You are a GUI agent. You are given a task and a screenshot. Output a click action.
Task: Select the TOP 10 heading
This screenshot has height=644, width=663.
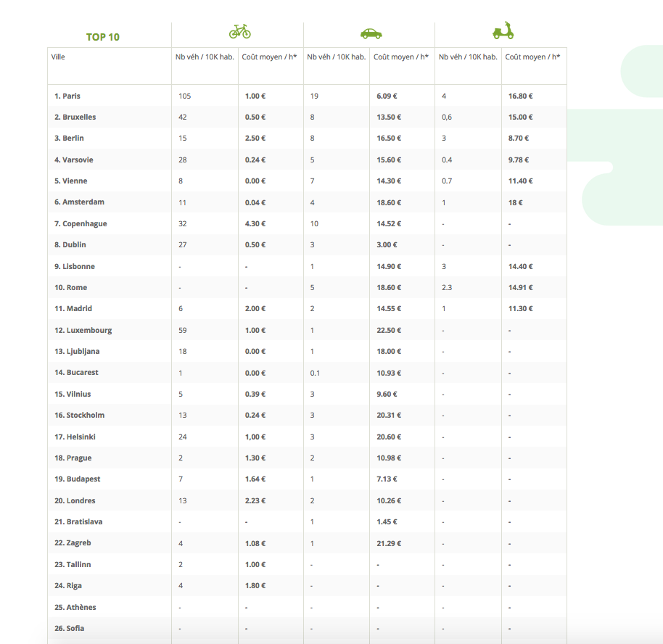[103, 37]
